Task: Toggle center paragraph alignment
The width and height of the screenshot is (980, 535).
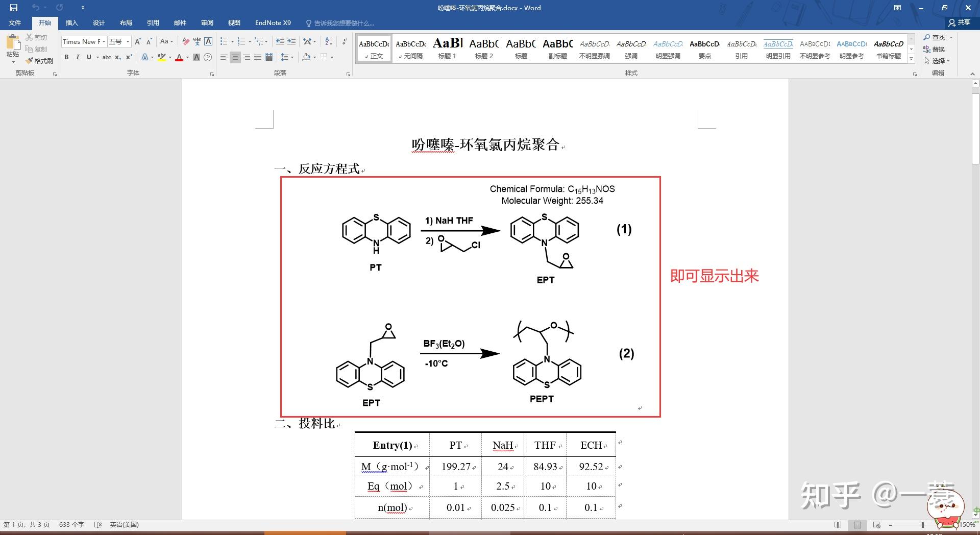Action: (234, 57)
